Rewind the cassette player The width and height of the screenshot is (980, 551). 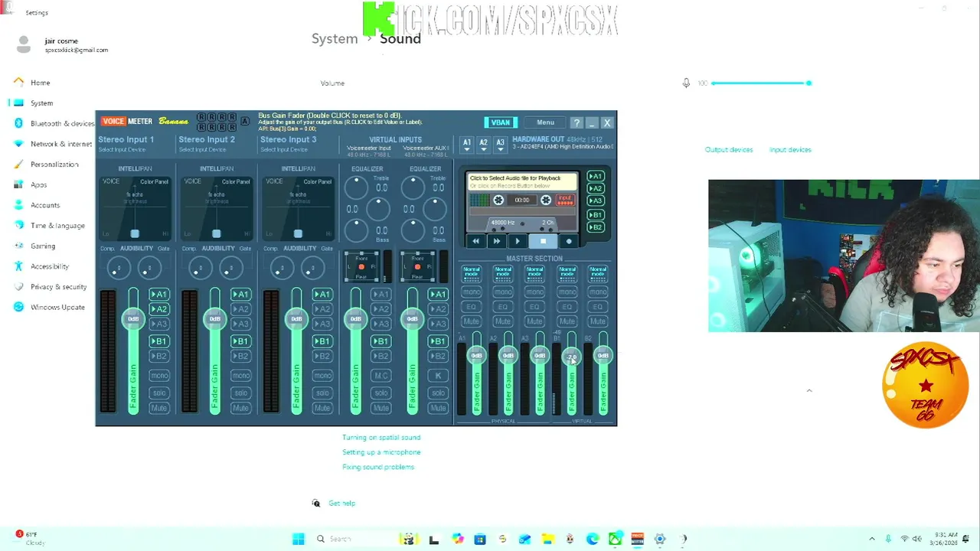475,241
